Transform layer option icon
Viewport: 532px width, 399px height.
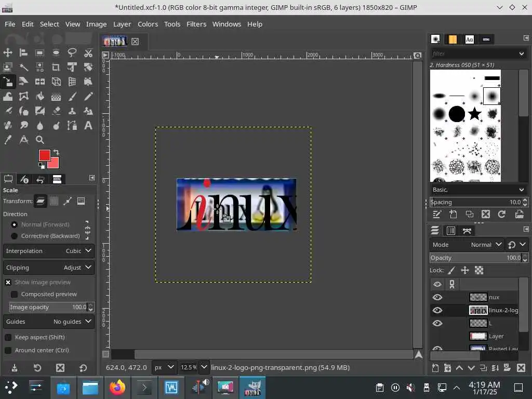(41, 201)
